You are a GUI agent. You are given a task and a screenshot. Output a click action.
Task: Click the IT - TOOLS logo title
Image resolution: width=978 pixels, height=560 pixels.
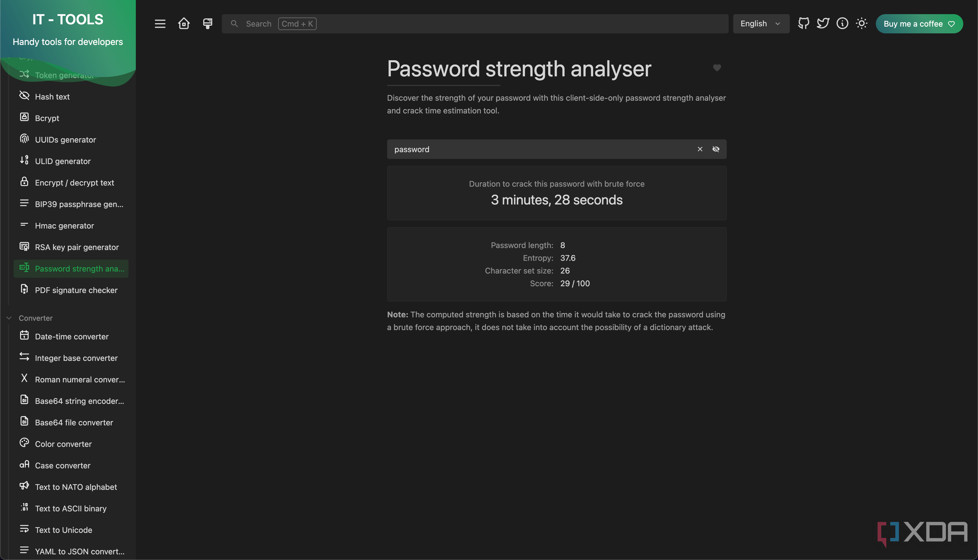[68, 19]
